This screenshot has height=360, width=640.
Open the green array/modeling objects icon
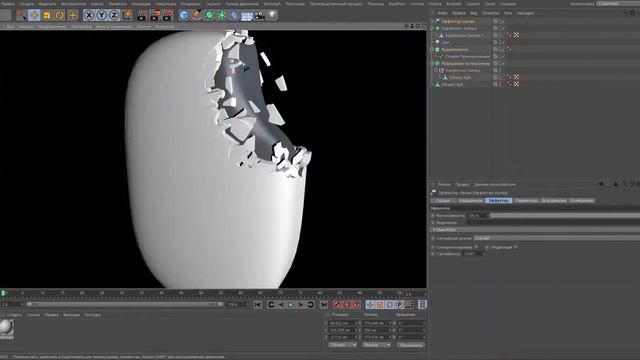click(222, 16)
